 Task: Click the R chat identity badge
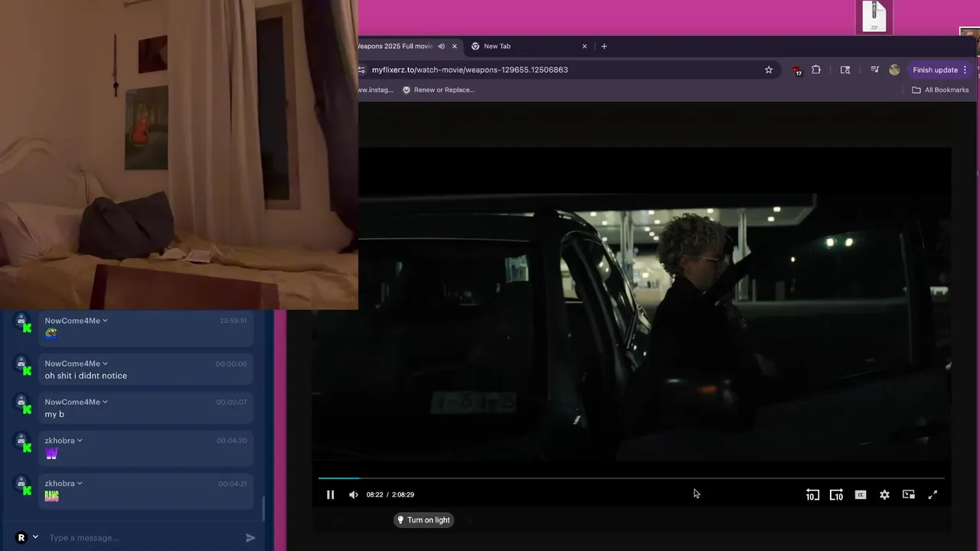coord(21,537)
